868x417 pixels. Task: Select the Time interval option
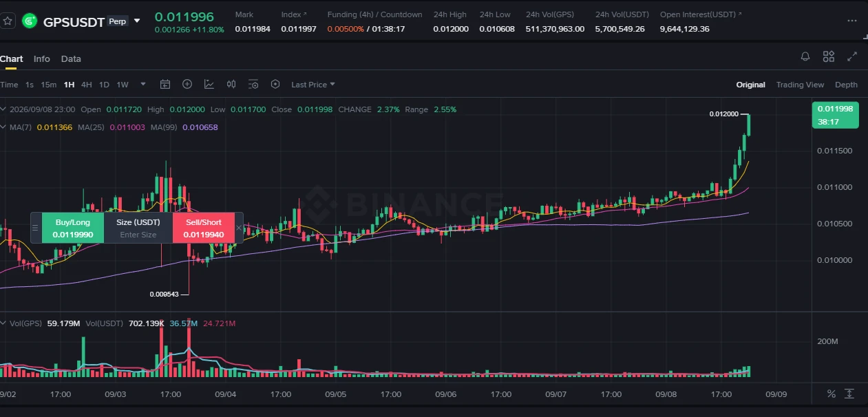click(9, 85)
